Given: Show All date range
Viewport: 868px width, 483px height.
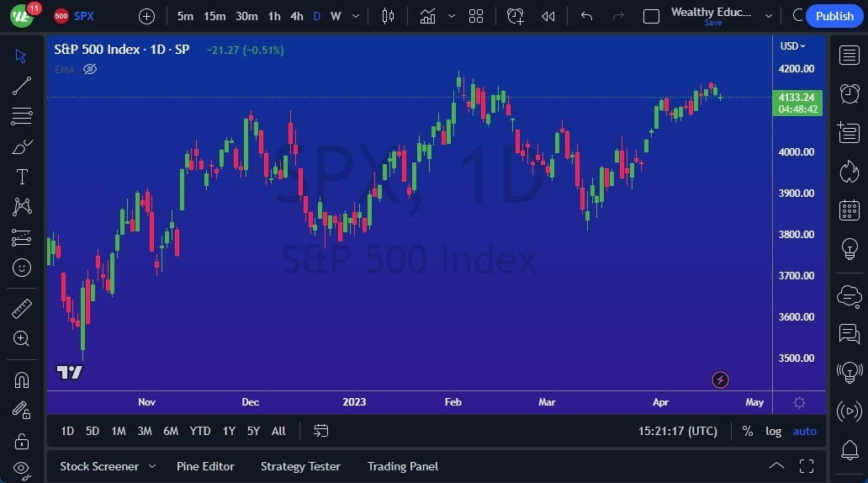Looking at the screenshot, I should [278, 431].
